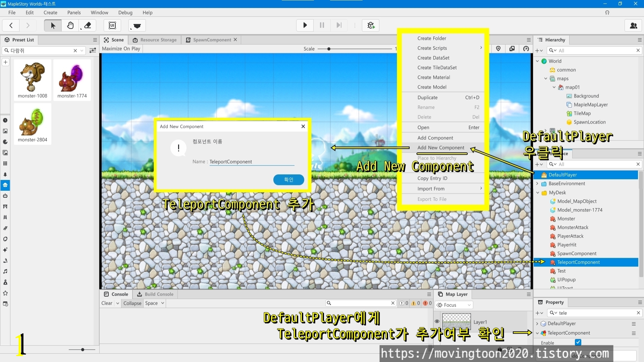The width and height of the screenshot is (644, 362).
Task: Expand DefaultPlayer in Property panel
Action: coord(537,323)
